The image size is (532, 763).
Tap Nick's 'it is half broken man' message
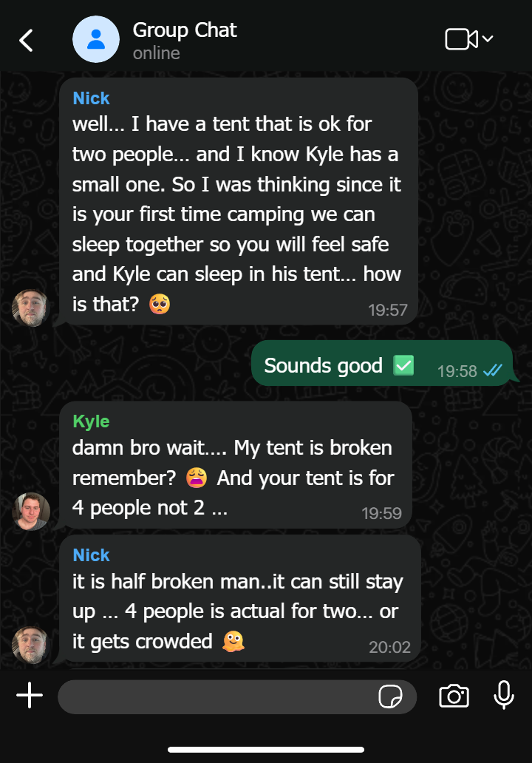(240, 599)
